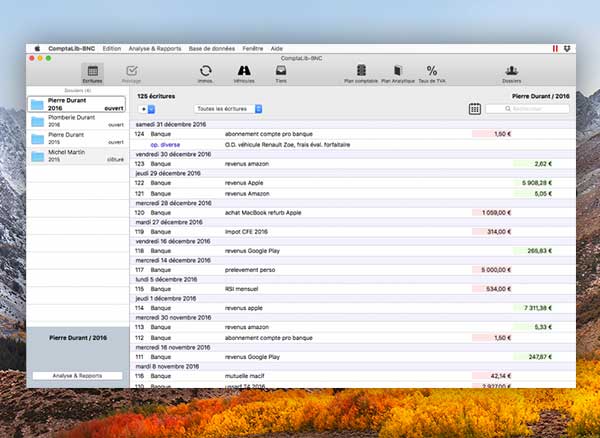Screen dimensions: 600x438
Task: Select the Michel Martin 2015 clôturé dossier
Action: 77,155
